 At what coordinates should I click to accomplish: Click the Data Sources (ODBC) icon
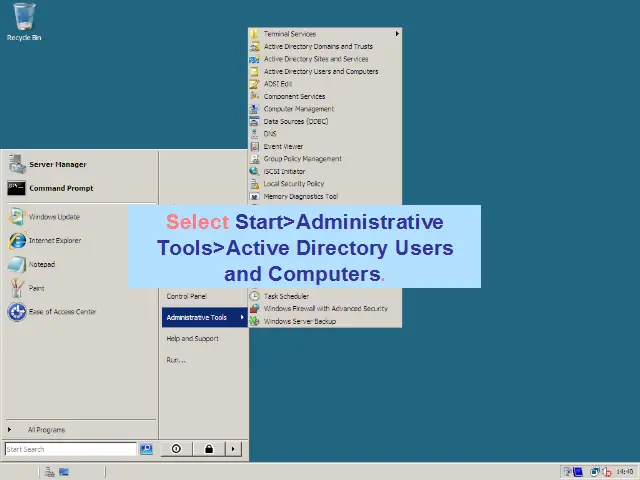tap(254, 121)
